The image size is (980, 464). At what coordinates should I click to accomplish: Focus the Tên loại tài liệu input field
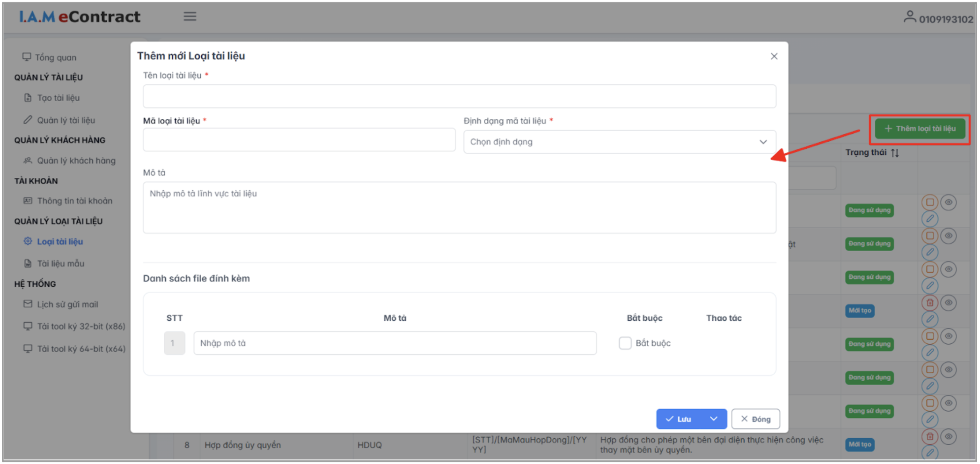459,96
